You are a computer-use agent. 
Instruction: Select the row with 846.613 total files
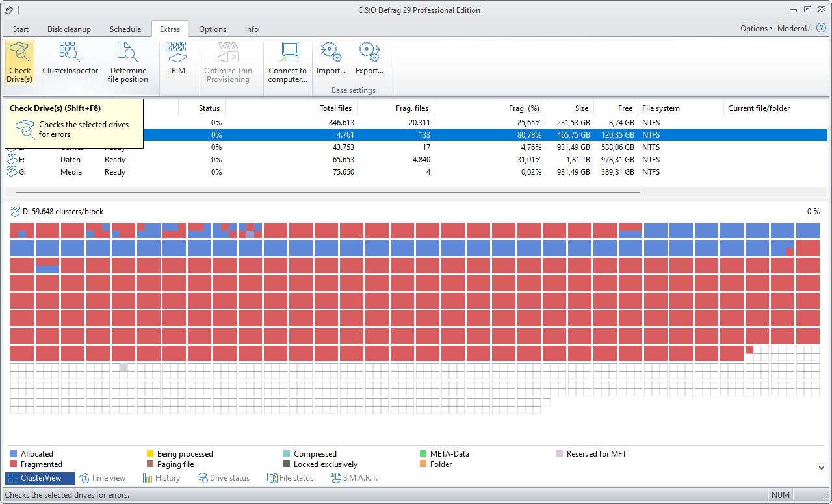coord(485,122)
